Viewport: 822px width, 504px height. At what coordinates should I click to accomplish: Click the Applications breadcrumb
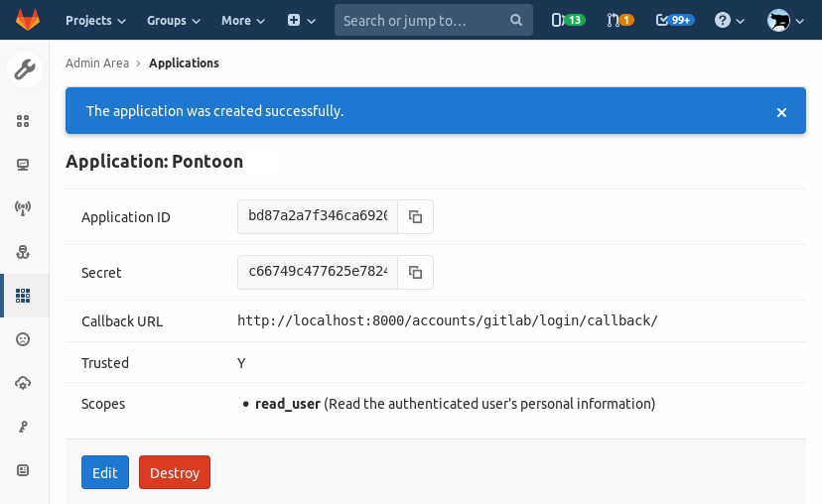click(184, 63)
